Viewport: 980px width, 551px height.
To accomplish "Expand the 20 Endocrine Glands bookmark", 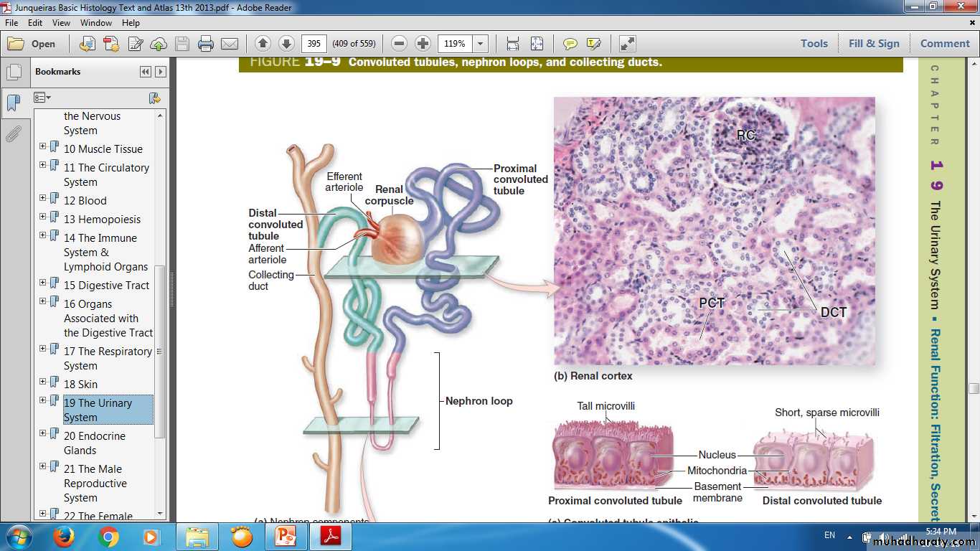I will (42, 433).
